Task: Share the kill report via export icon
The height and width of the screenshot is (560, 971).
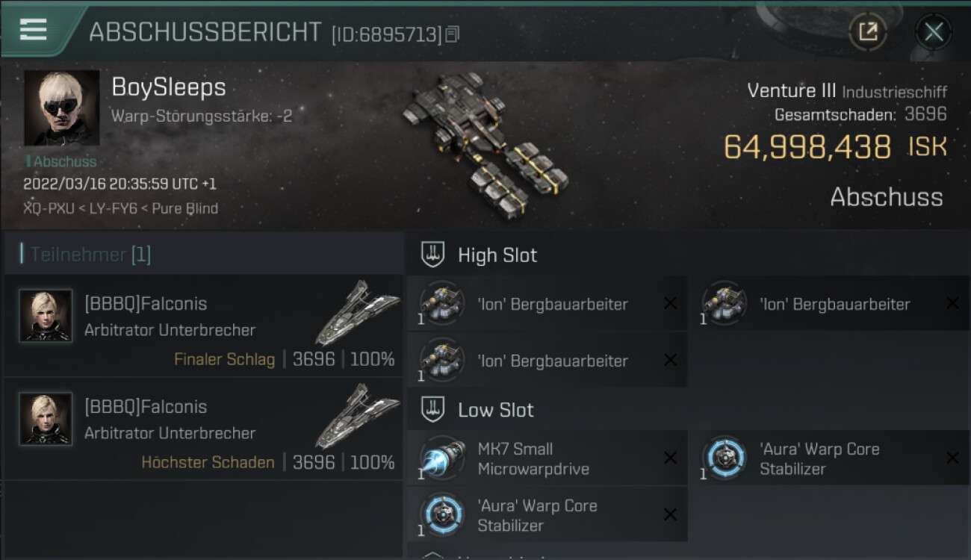Action: click(868, 31)
